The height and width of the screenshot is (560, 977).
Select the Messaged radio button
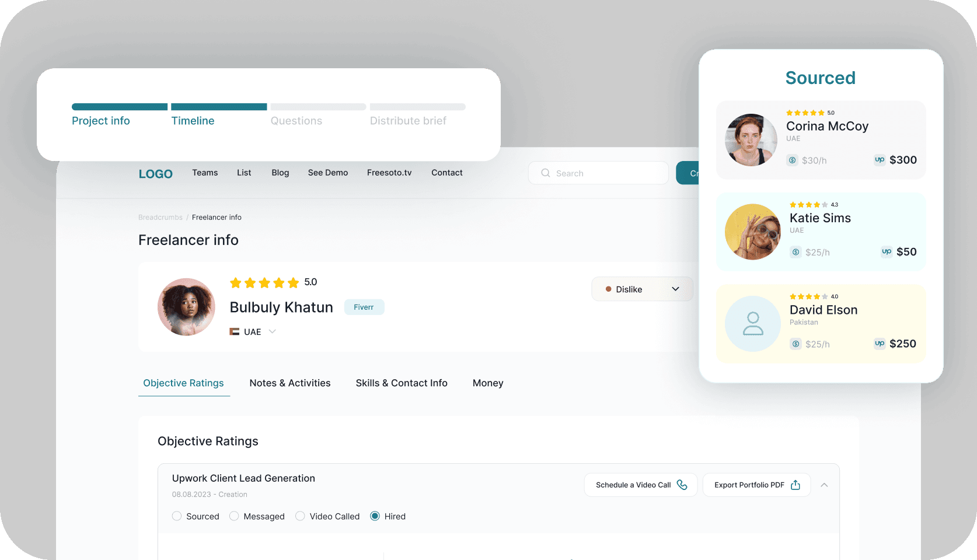click(x=234, y=516)
